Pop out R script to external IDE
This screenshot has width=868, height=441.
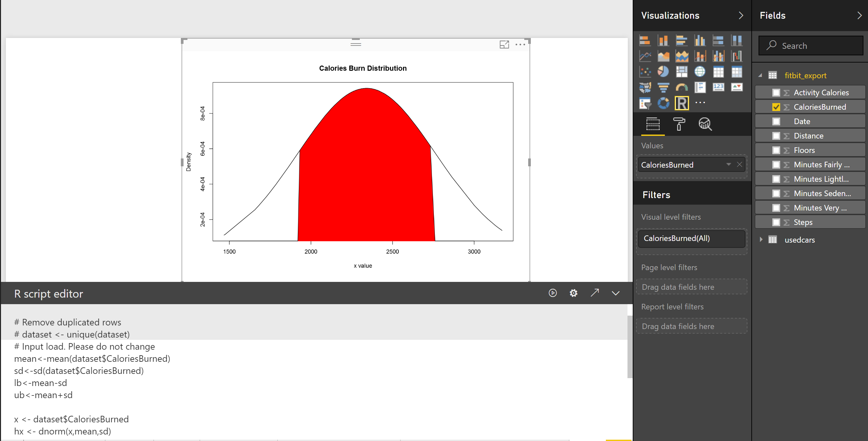pyautogui.click(x=595, y=293)
